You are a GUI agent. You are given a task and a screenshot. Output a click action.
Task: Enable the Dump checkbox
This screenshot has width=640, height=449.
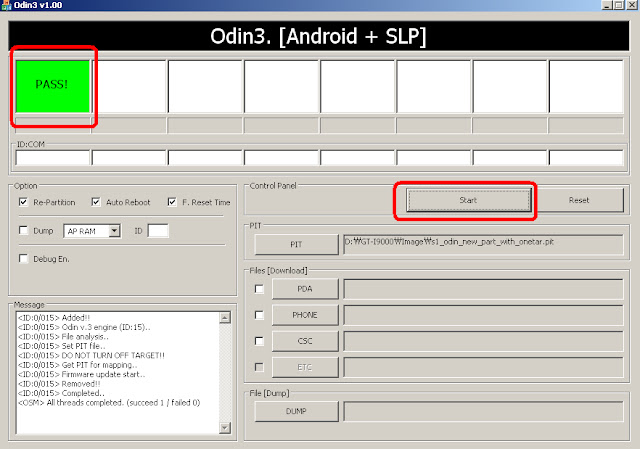(23, 230)
